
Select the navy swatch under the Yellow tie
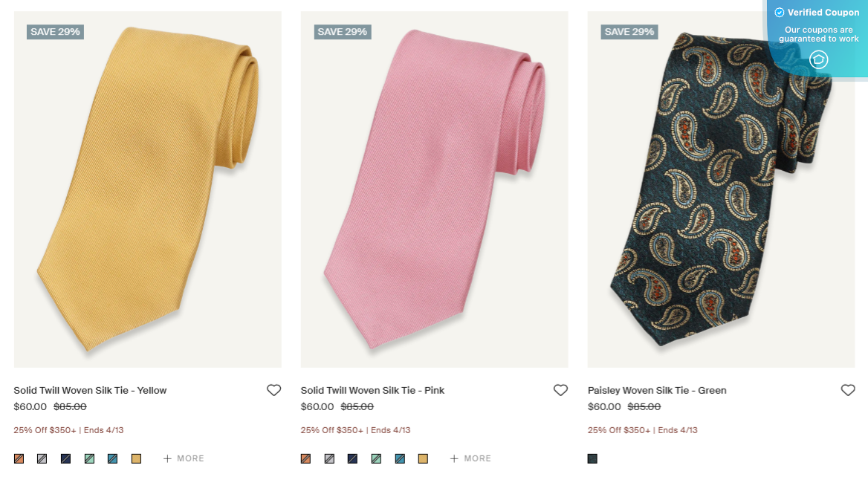65,458
